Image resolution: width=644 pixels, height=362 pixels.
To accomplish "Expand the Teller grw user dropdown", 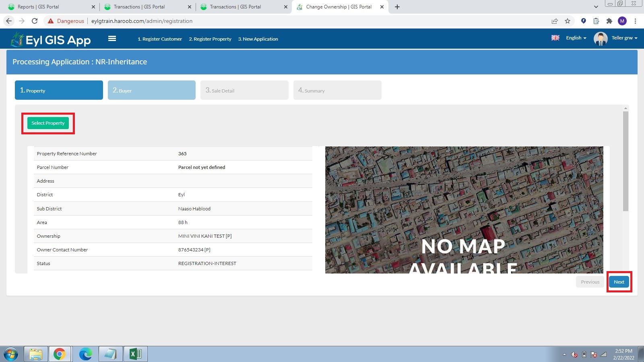I will [624, 38].
